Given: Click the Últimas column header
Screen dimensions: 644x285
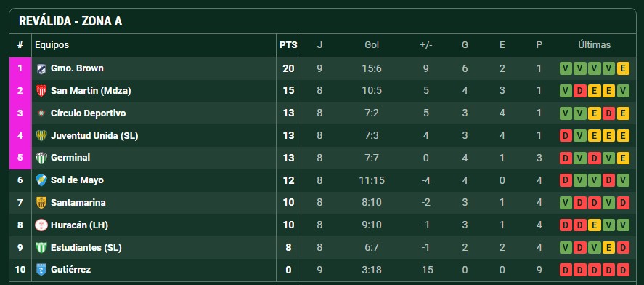Looking at the screenshot, I should pyautogui.click(x=595, y=45).
